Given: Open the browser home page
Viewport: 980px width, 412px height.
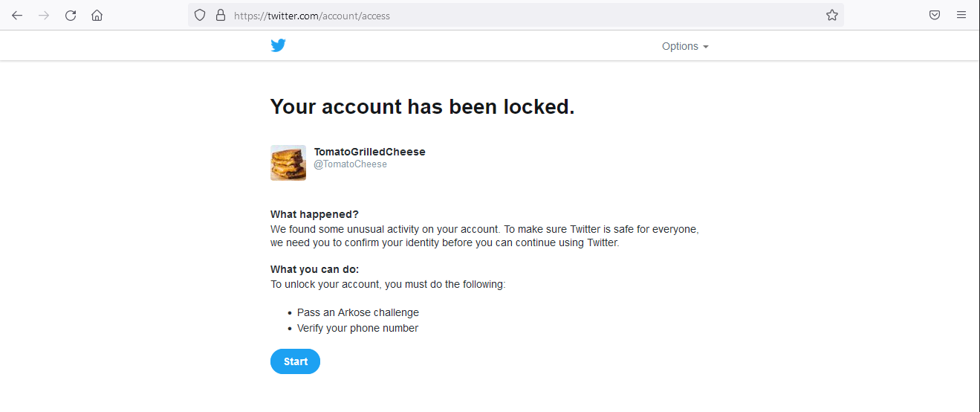Looking at the screenshot, I should click(97, 15).
